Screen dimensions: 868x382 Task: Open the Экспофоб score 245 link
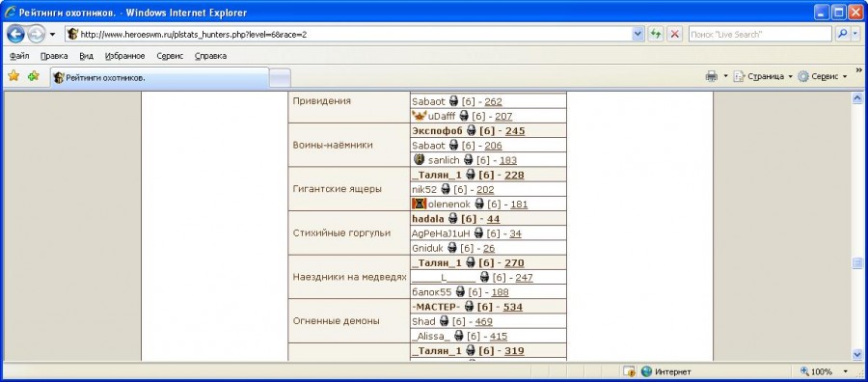click(x=515, y=131)
